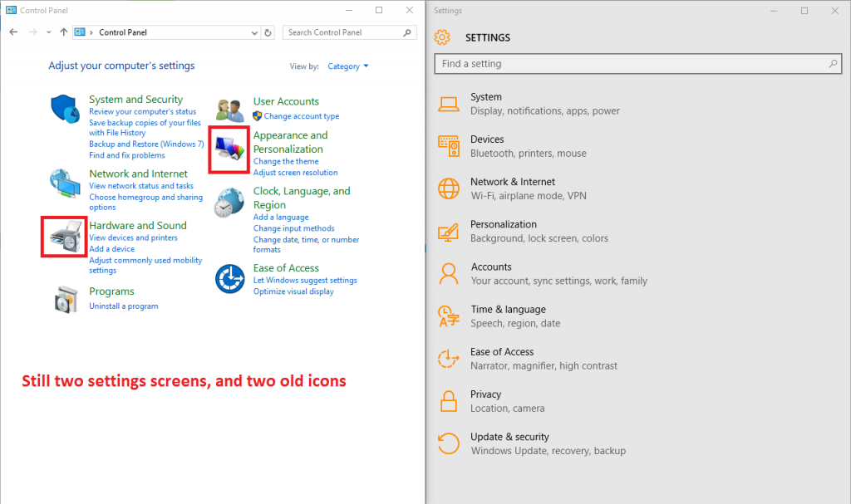This screenshot has width=851, height=504.
Task: Click Save backup copies with File History
Action: (x=145, y=128)
